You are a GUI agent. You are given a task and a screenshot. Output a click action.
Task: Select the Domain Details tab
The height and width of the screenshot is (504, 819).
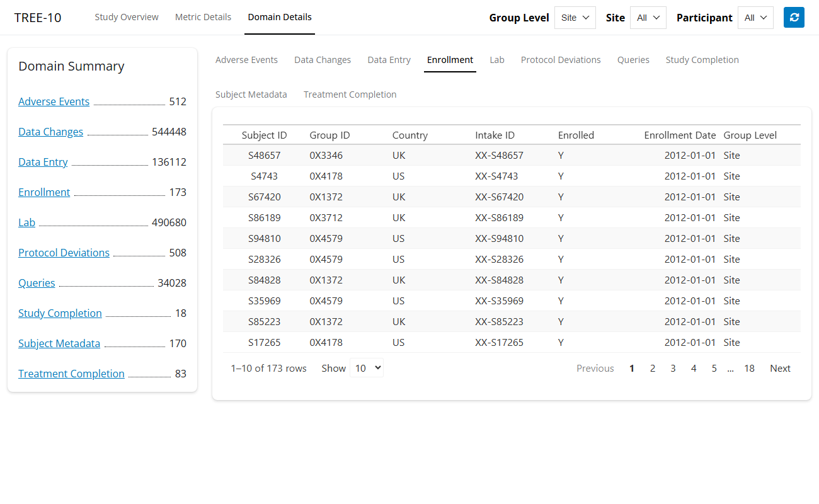(280, 17)
